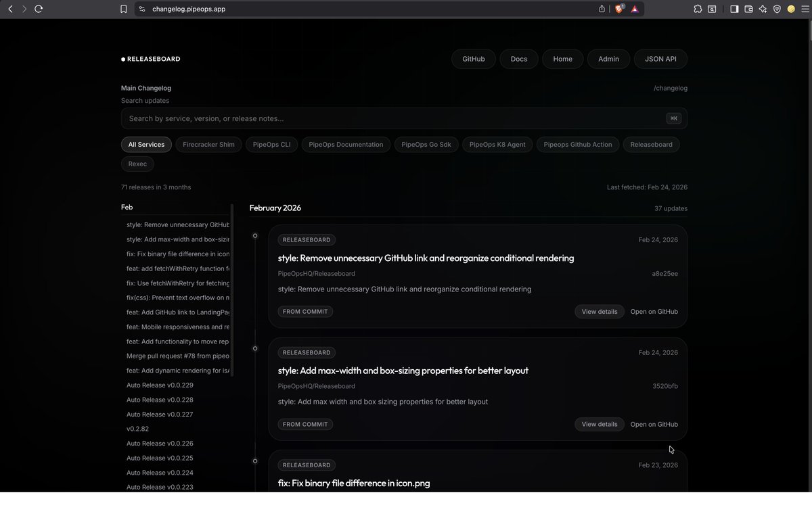Click commit hash a8e25ee
The height and width of the screenshot is (520, 812).
point(665,274)
